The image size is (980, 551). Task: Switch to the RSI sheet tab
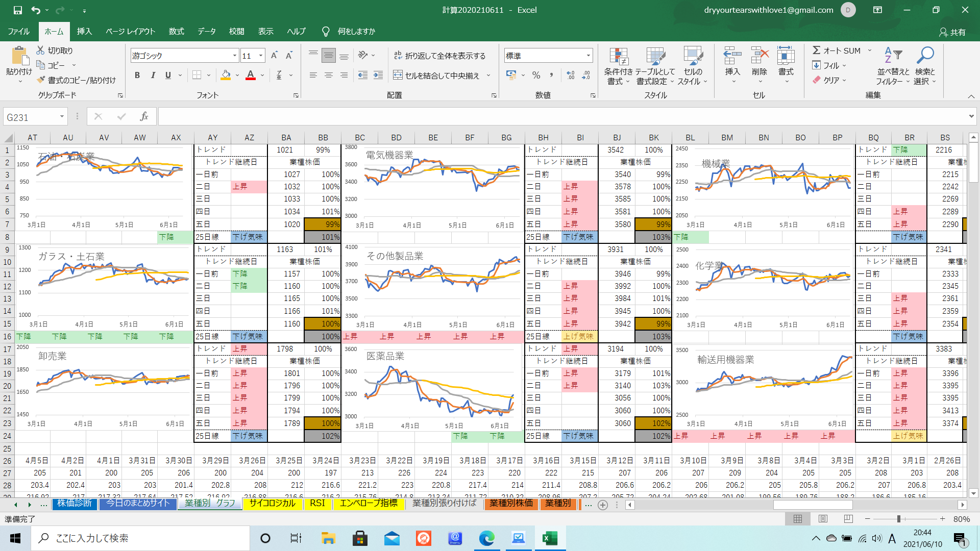pyautogui.click(x=317, y=503)
